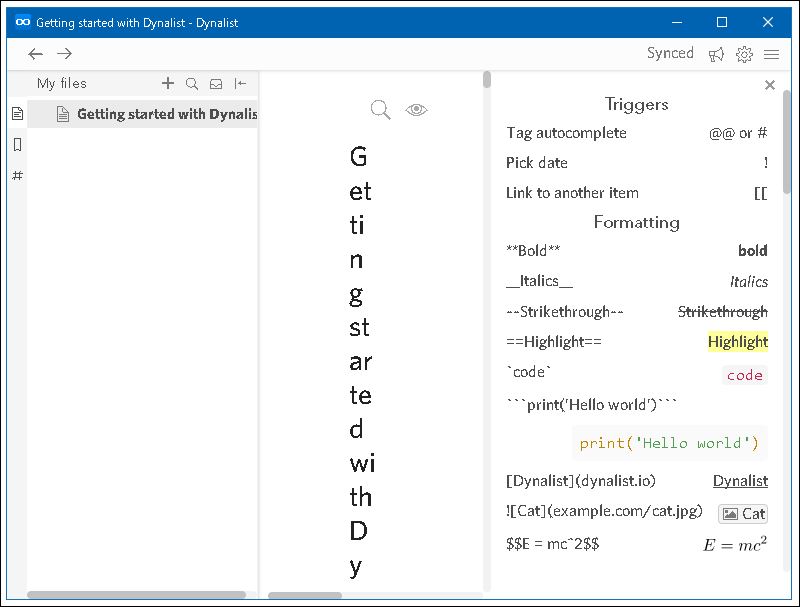The image size is (800, 607).
Task: Click the bold rendered sample
Action: 753,251
